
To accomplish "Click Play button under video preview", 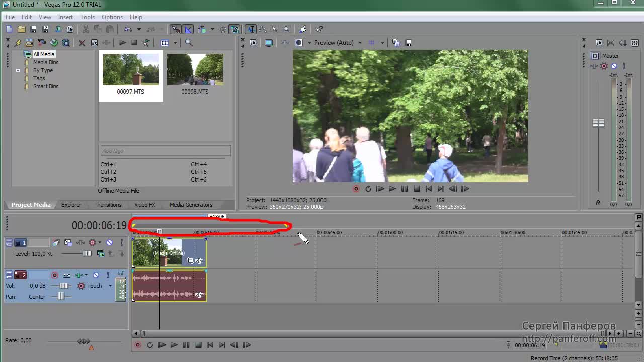I will (392, 189).
